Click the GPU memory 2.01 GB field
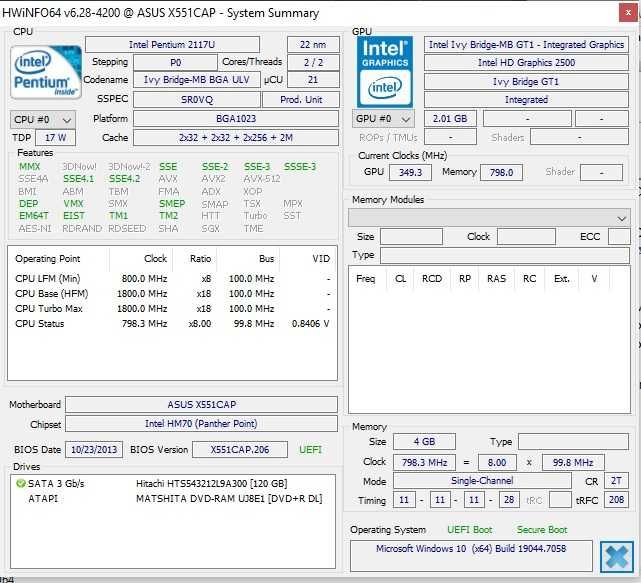Image resolution: width=641 pixels, height=583 pixels. 450,119
